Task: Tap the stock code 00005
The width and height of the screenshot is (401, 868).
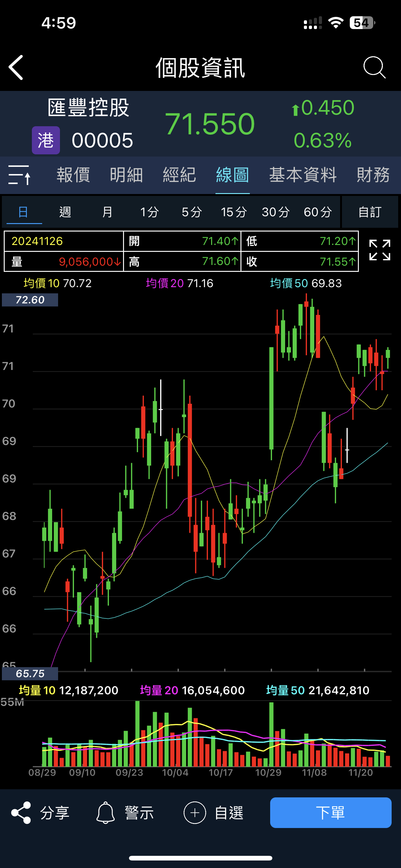Action: pos(102,140)
